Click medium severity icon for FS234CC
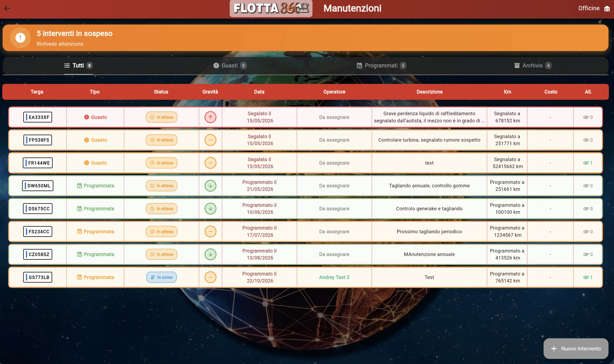The width and height of the screenshot is (614, 364). (210, 232)
